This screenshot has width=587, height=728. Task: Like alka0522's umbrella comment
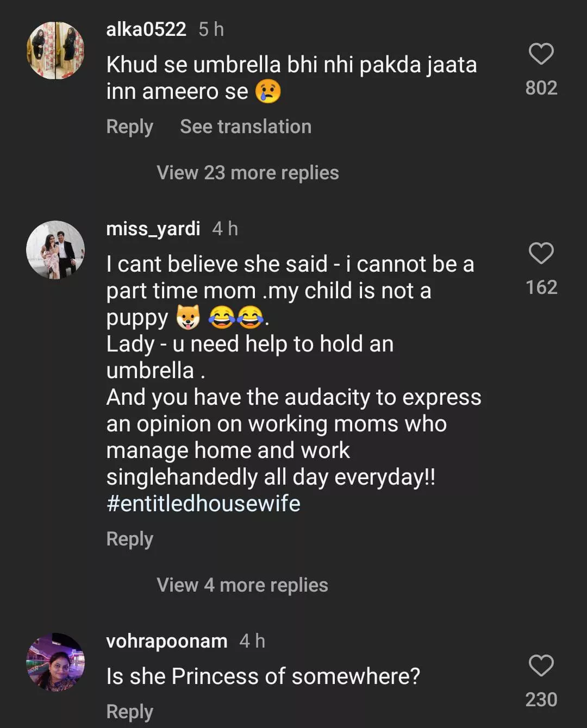click(541, 54)
